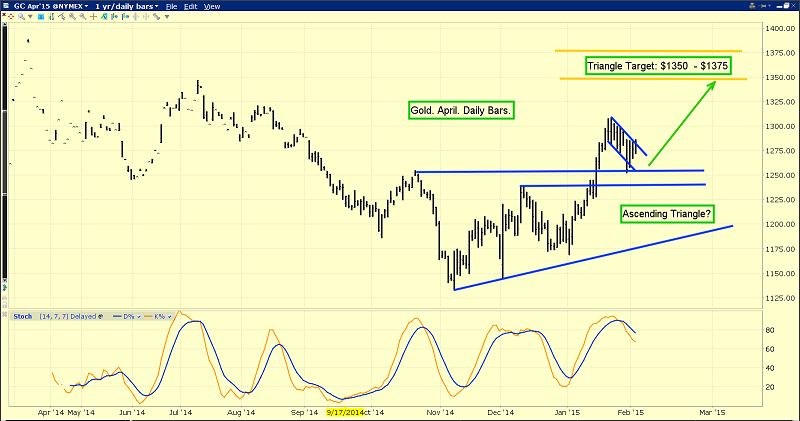Click the bar chart style toolbar icon
The height and width of the screenshot is (421, 800).
tap(52, 17)
